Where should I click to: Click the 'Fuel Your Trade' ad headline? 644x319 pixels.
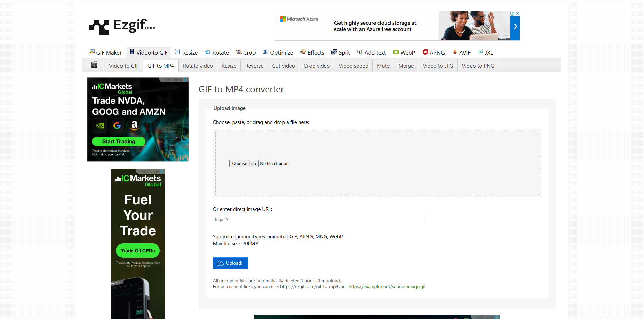pos(138,215)
